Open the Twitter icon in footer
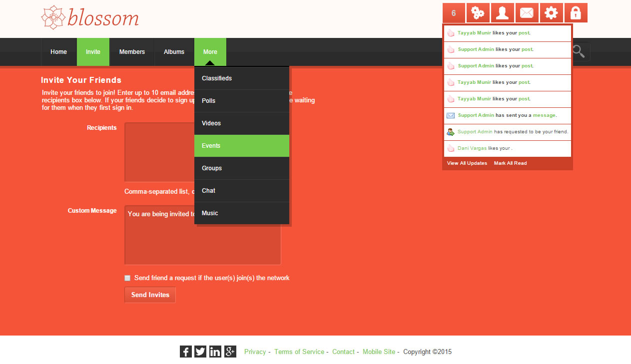The image size is (631, 364). 200,352
